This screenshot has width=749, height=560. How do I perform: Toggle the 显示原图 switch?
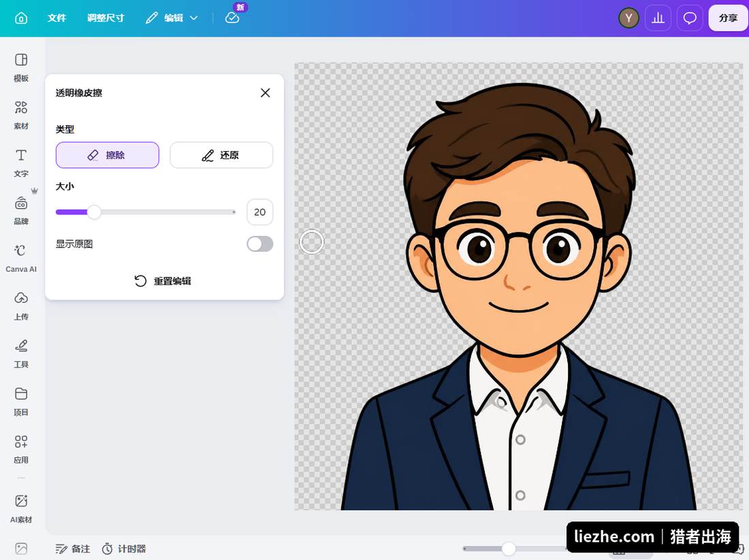(x=260, y=244)
